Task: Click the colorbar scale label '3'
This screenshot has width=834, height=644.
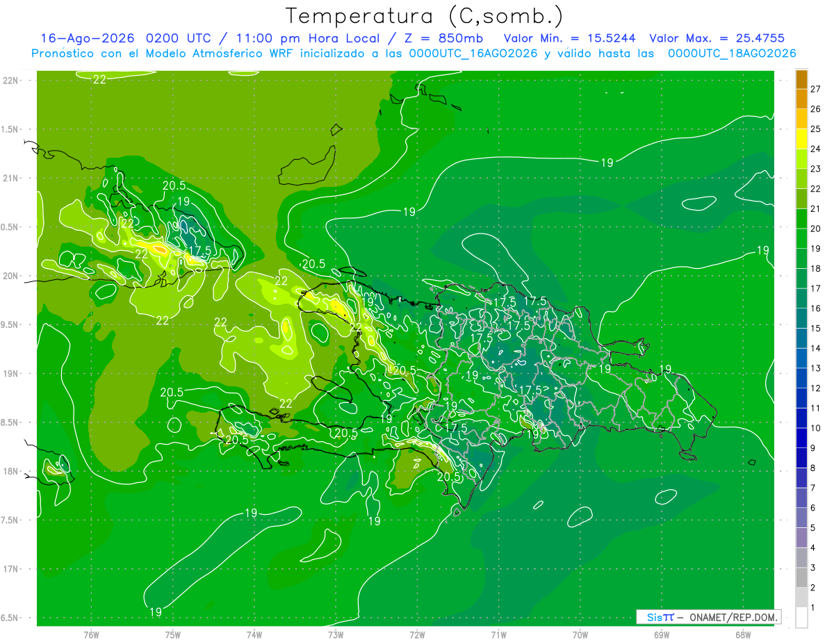Action: (x=814, y=568)
